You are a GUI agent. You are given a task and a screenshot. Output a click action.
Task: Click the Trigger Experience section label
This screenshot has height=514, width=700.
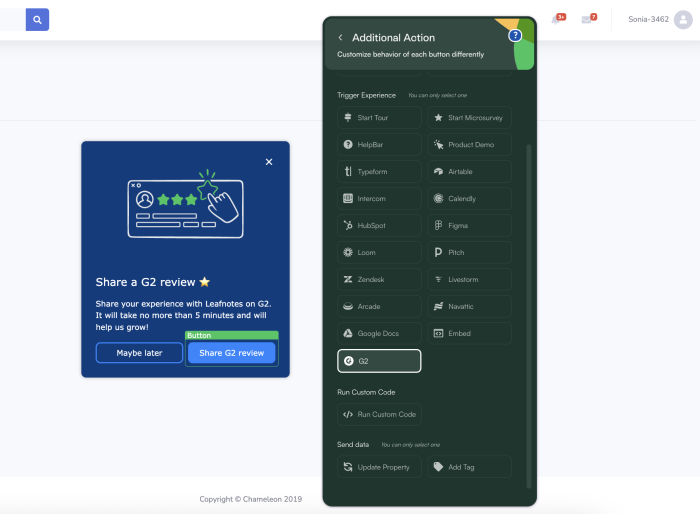(367, 95)
